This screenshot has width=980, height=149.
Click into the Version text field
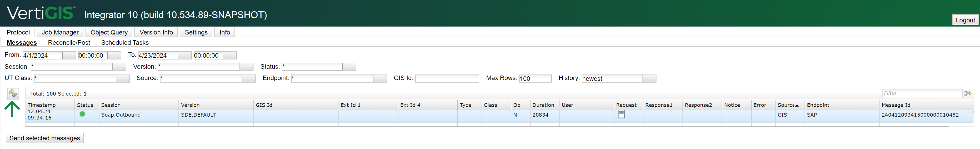pos(199,67)
